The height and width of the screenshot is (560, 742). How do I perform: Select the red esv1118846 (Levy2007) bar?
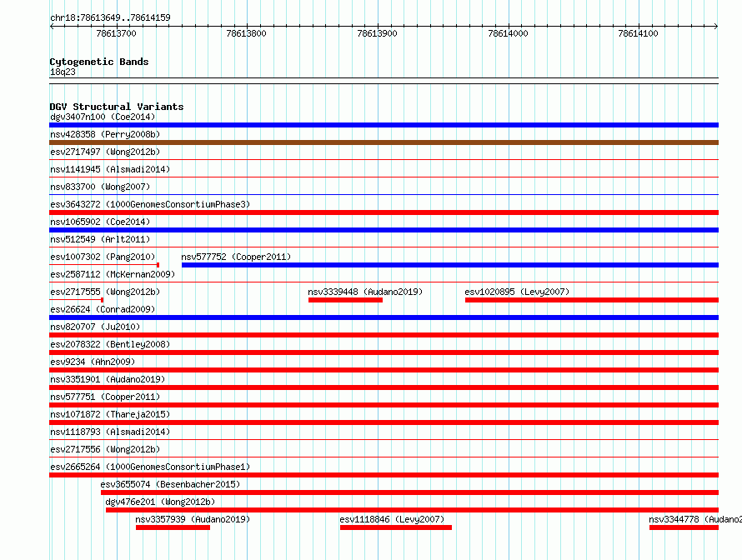pyautogui.click(x=396, y=527)
